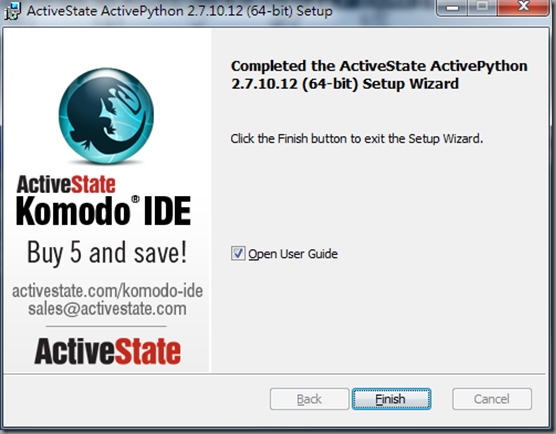
Task: Click the ActivePython Setup title bar text
Action: pyautogui.click(x=180, y=11)
